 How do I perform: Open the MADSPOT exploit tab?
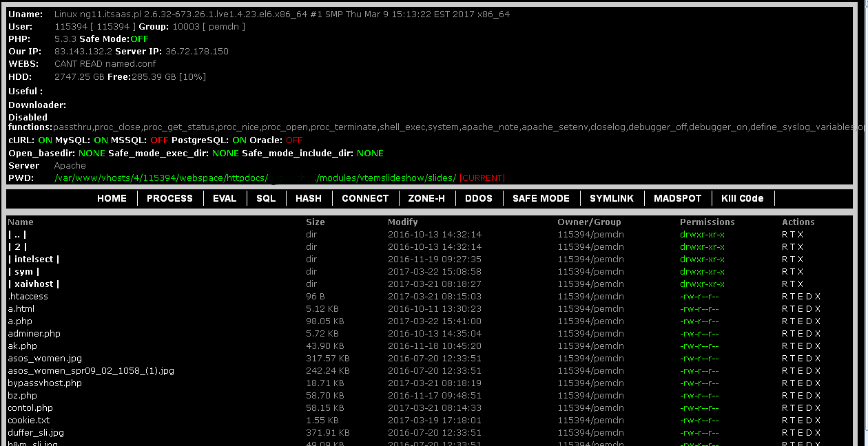[x=678, y=198]
